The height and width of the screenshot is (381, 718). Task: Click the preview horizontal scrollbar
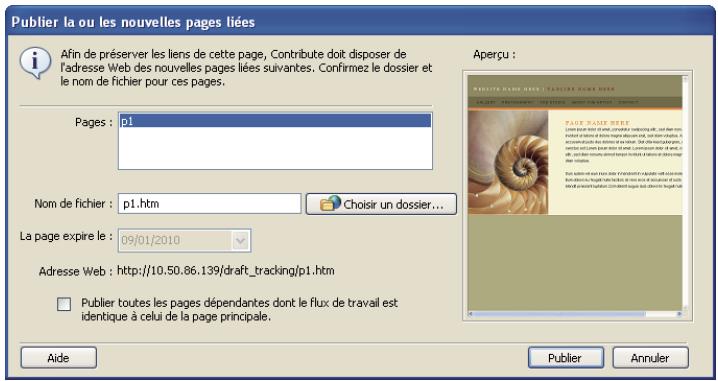coord(575,314)
